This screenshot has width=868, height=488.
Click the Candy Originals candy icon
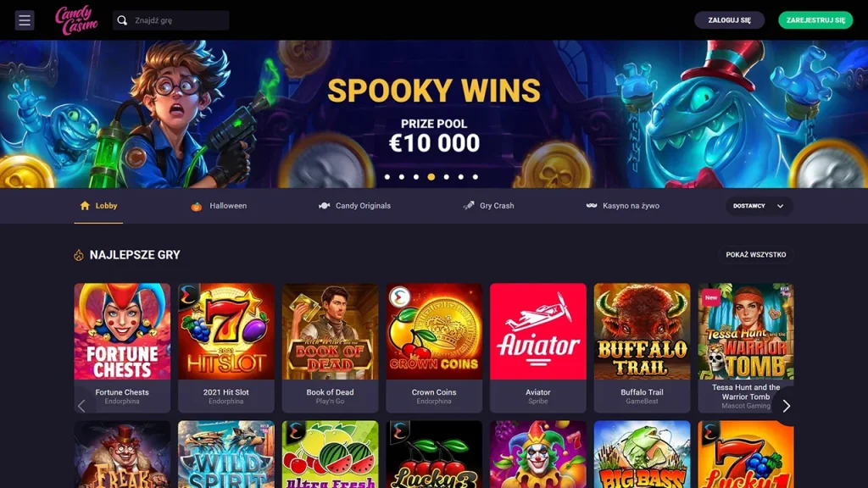click(x=325, y=206)
